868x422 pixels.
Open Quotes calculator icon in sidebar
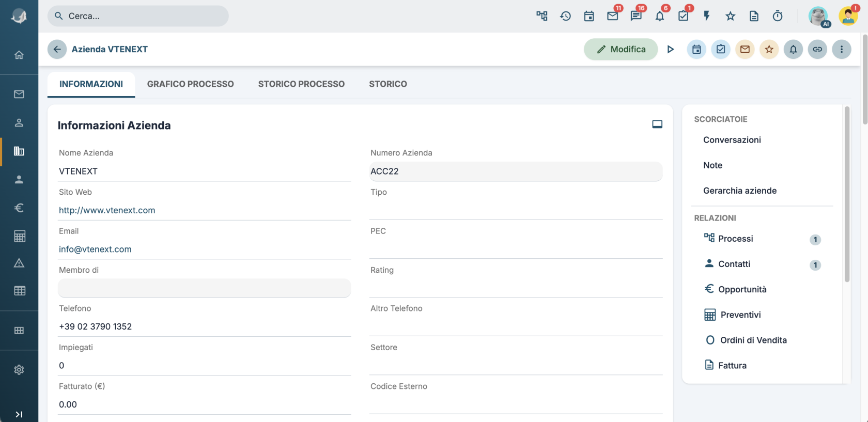[x=19, y=236]
